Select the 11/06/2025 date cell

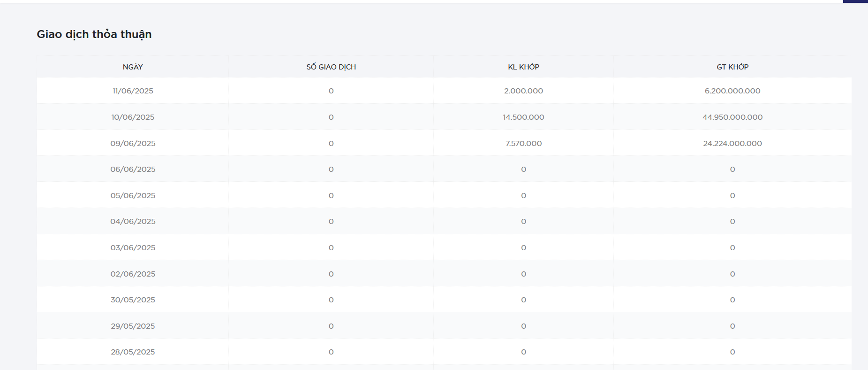133,91
